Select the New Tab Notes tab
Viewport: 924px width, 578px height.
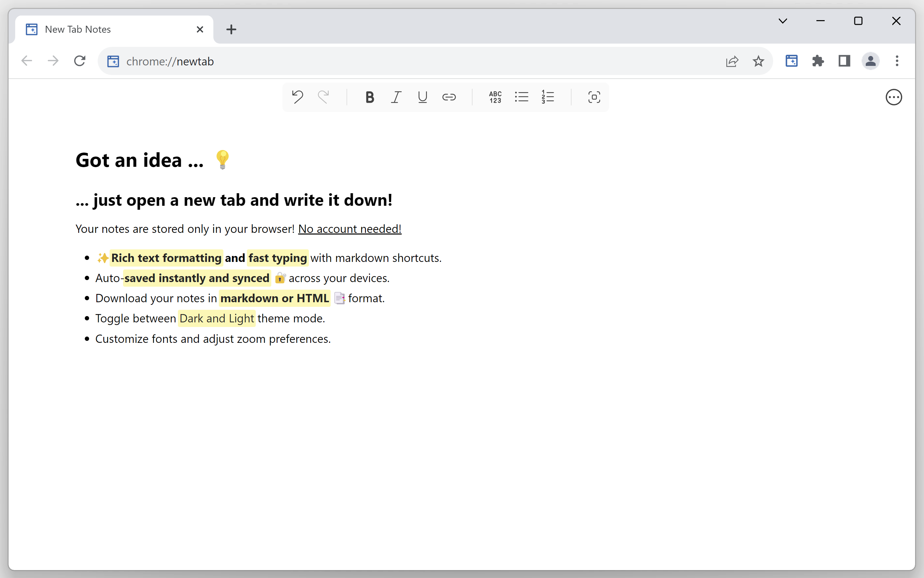click(114, 29)
